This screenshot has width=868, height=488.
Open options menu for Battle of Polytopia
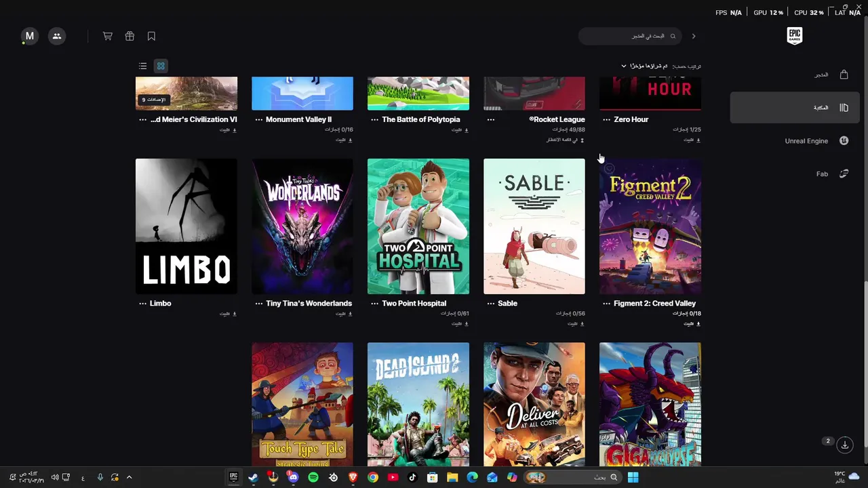[x=374, y=119]
